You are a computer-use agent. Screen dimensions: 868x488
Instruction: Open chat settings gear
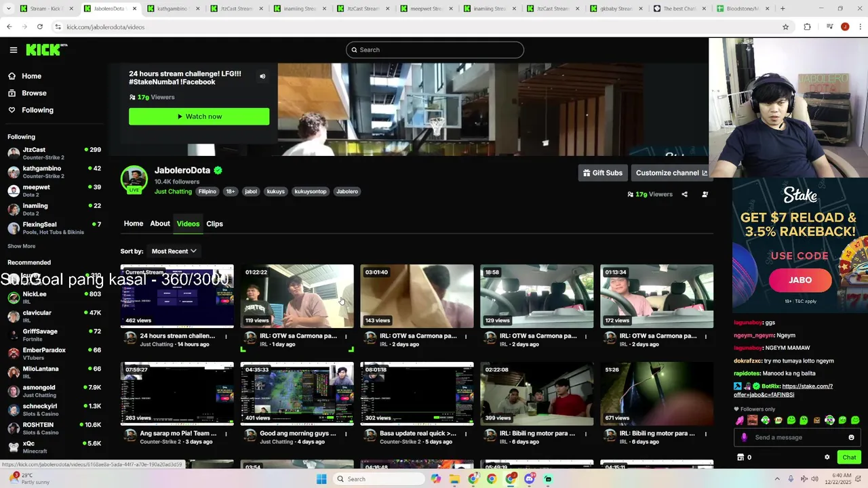[x=827, y=457]
